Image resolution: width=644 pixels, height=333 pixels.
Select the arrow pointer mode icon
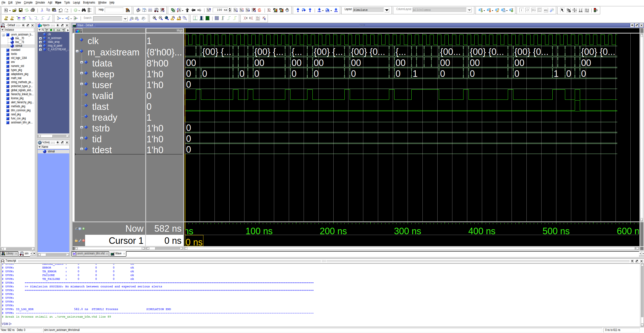click(562, 10)
